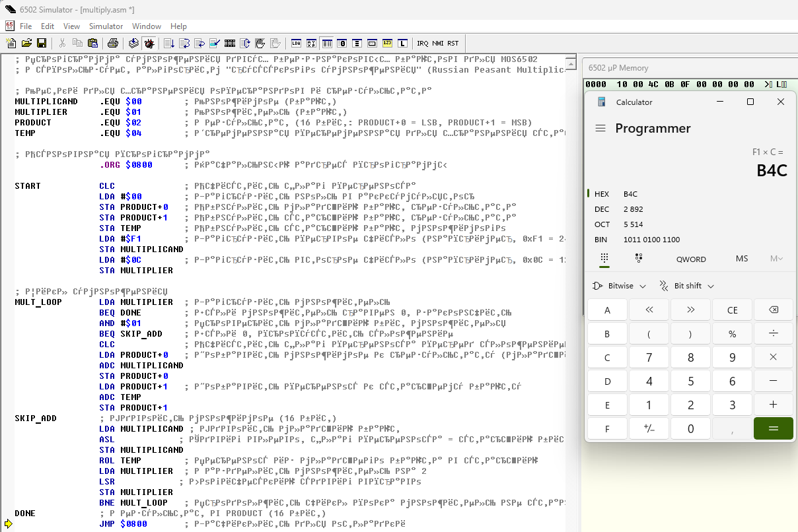Open the calculator hamburger navigation menu

click(600, 129)
